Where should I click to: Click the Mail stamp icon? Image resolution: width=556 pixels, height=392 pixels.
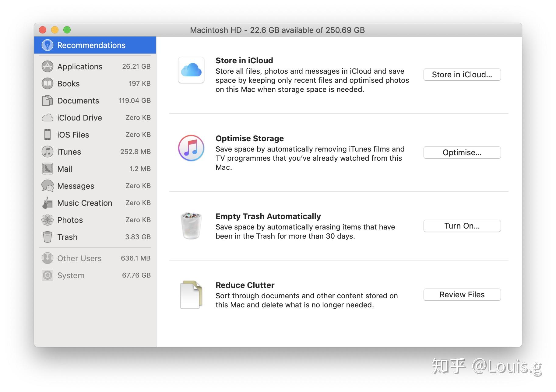[x=47, y=169]
